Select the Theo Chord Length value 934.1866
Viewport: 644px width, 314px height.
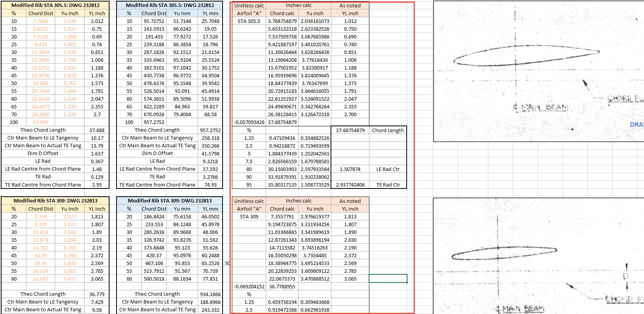pos(210,294)
